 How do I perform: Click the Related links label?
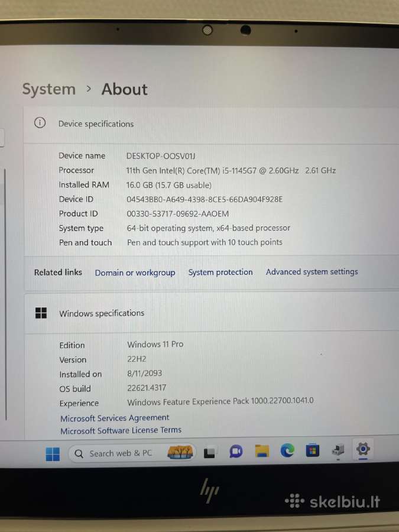pyautogui.click(x=58, y=273)
